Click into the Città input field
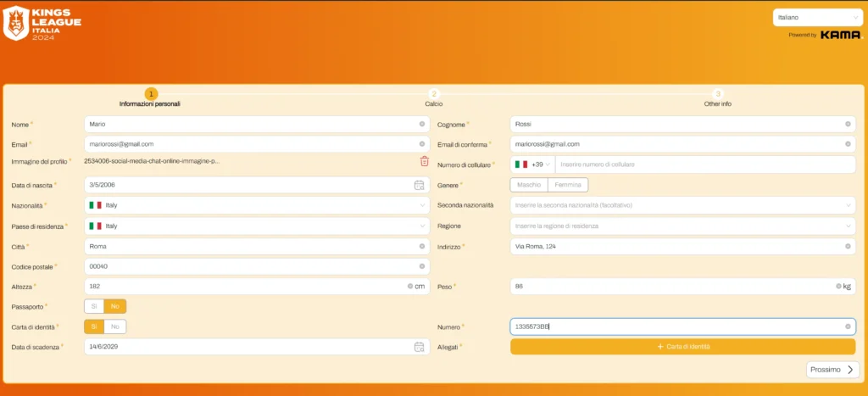Screen dimensions: 868x396 (x=257, y=246)
